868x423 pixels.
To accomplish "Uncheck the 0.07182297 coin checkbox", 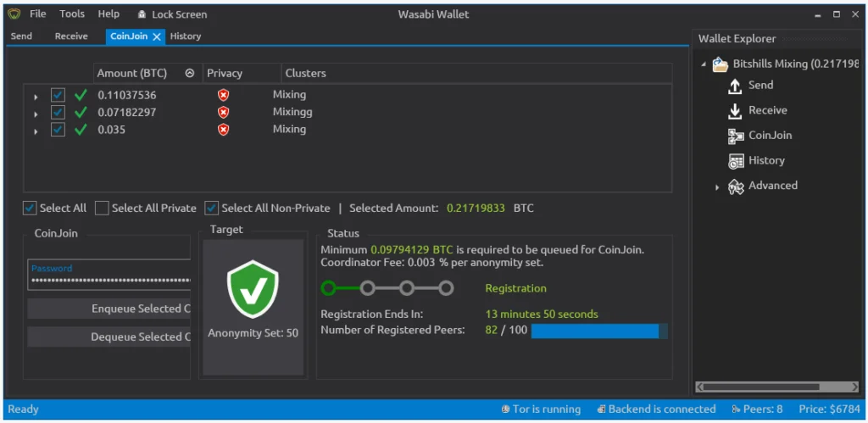I will pyautogui.click(x=58, y=113).
